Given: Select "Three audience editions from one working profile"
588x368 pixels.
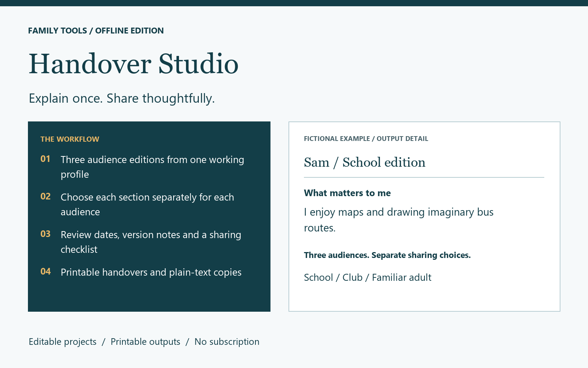Looking at the screenshot, I should pos(152,167).
